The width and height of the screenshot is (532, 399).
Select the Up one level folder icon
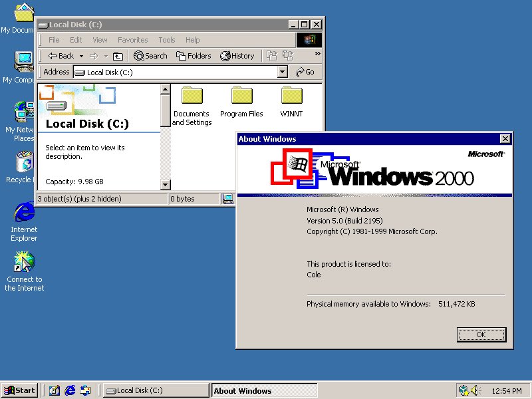tap(116, 56)
